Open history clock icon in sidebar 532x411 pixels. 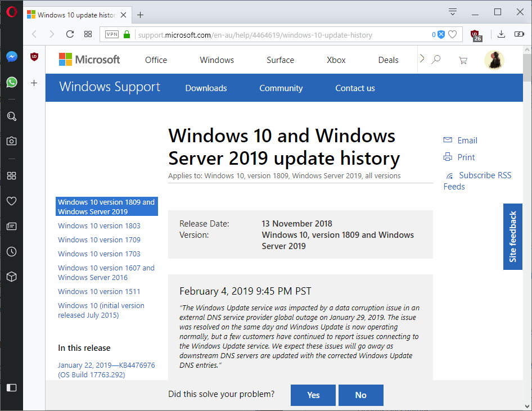pyautogui.click(x=12, y=252)
